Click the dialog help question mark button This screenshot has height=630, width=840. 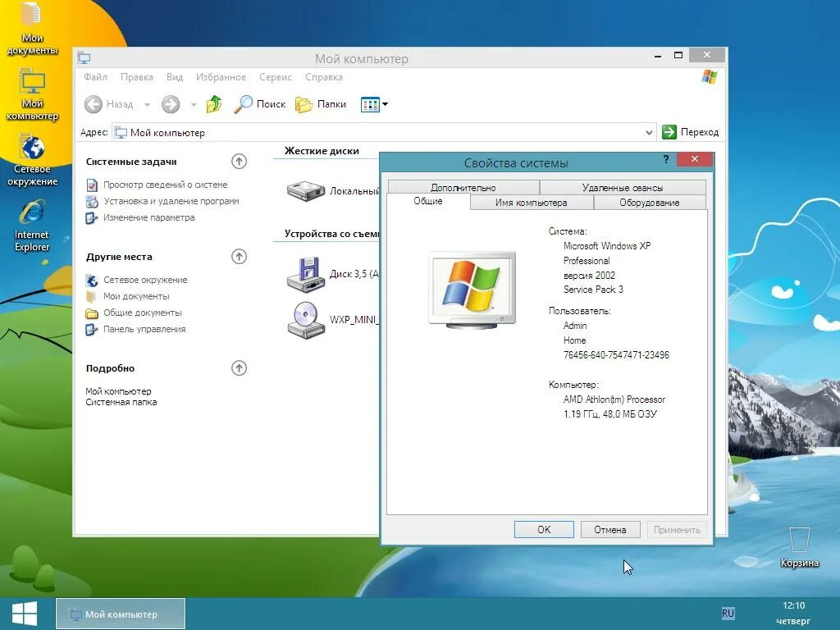(x=666, y=159)
